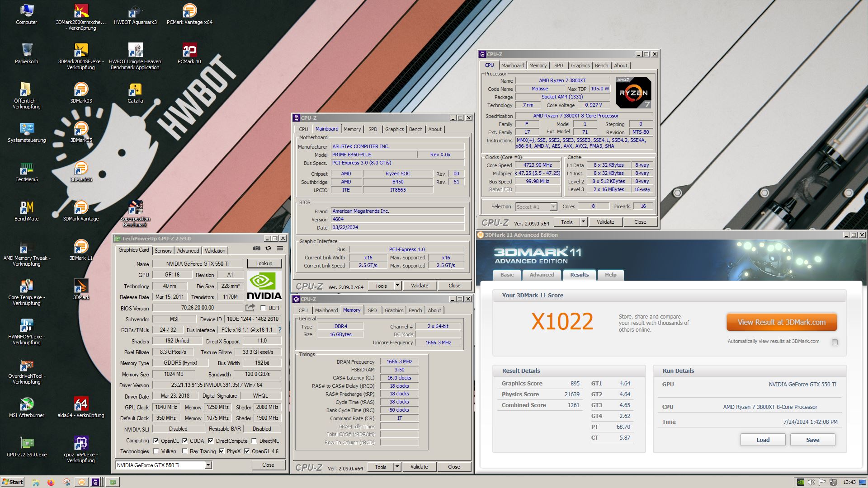
Task: Launch HWBOT Aquamark3 shortcut
Action: pos(135,14)
